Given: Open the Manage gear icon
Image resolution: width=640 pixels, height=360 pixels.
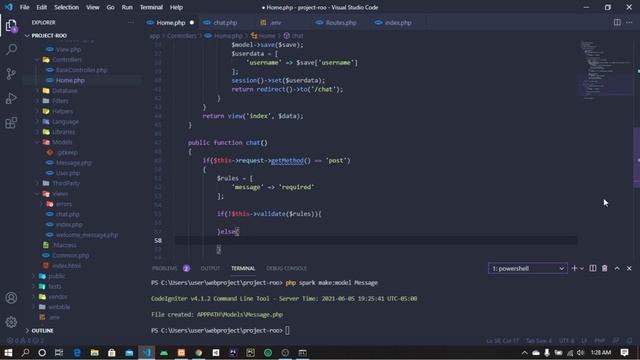Looking at the screenshot, I should click(11, 322).
